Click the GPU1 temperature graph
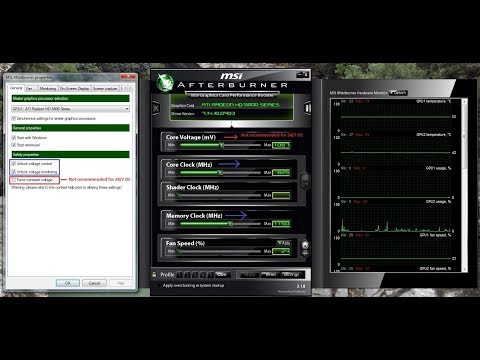Screen dimensions: 480x360 pyautogui.click(x=396, y=117)
